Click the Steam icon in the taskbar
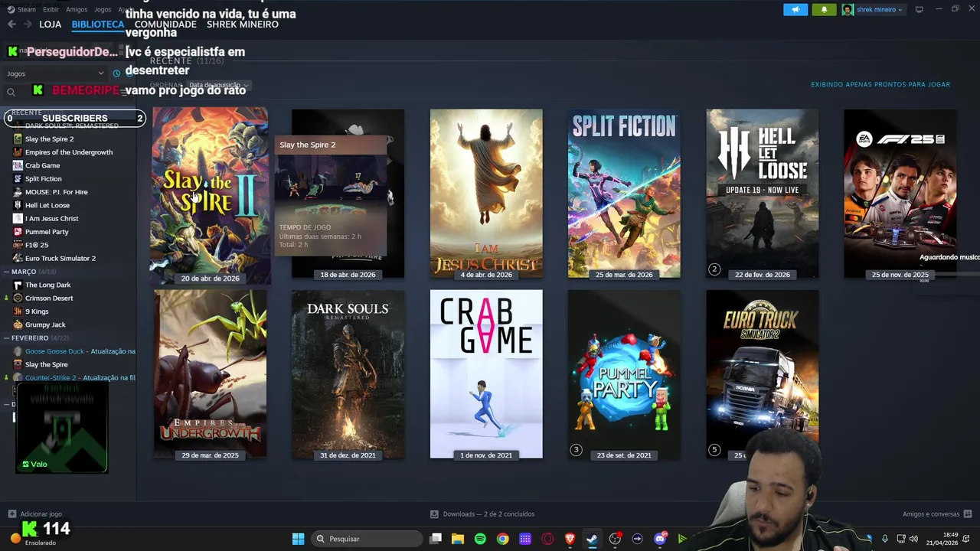Image resolution: width=980 pixels, height=551 pixels. [x=592, y=539]
